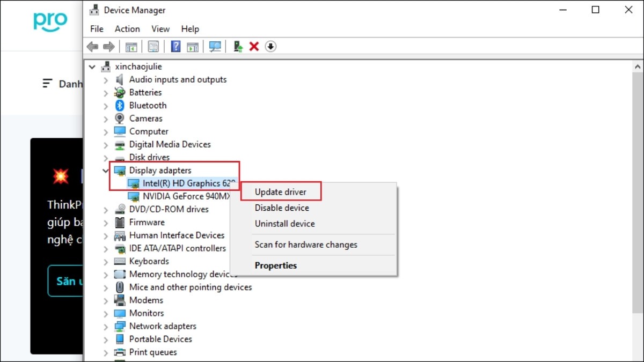Select the Intel(R) HD Graphics device row
Image resolution: width=644 pixels, height=362 pixels.
pos(182,183)
